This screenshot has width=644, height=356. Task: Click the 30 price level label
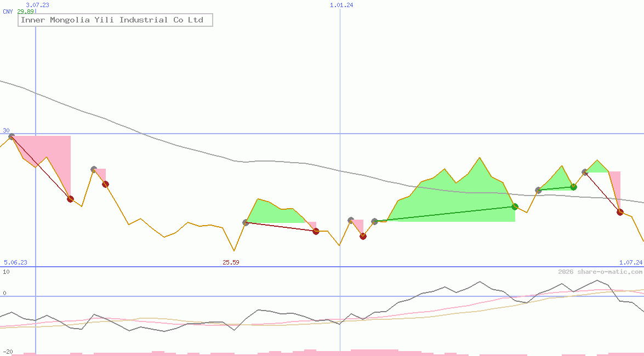[x=6, y=130]
